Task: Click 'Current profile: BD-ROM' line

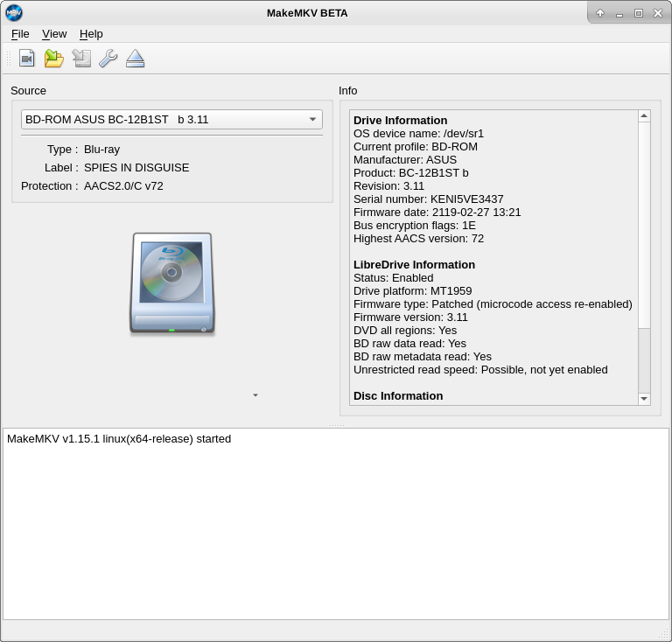Action: [416, 146]
